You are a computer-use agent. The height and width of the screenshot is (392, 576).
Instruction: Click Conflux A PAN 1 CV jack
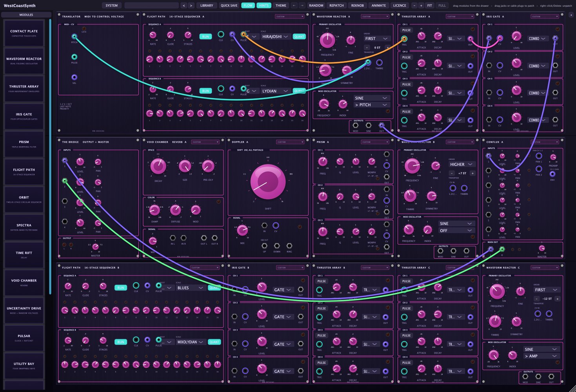[539, 156]
